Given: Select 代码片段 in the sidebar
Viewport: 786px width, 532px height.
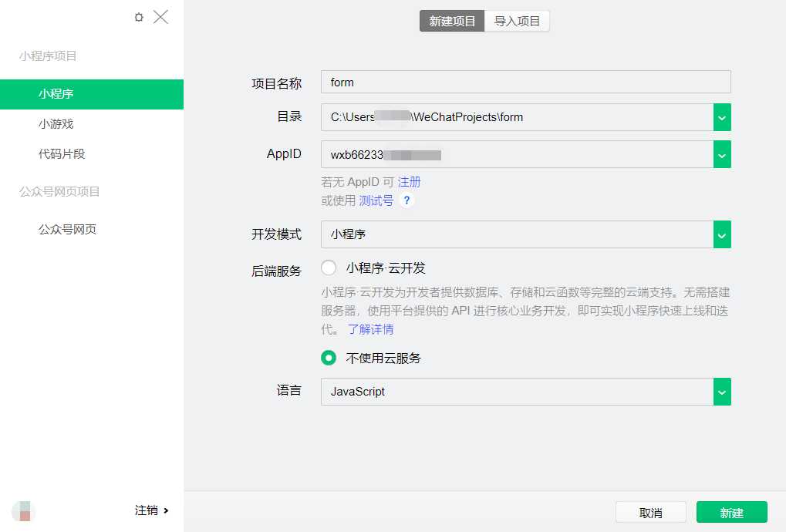Looking at the screenshot, I should 62,153.
